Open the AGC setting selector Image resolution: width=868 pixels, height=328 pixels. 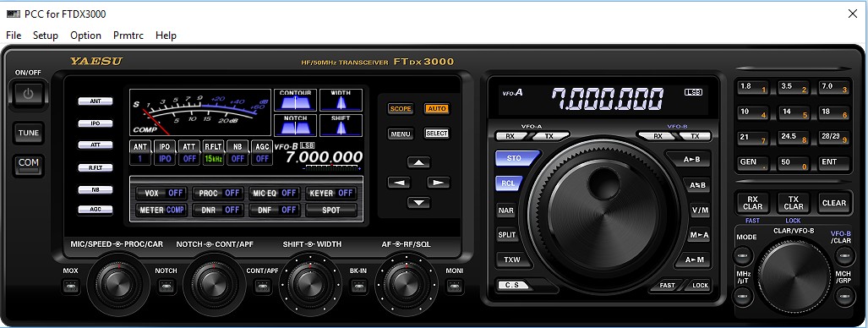[262, 153]
